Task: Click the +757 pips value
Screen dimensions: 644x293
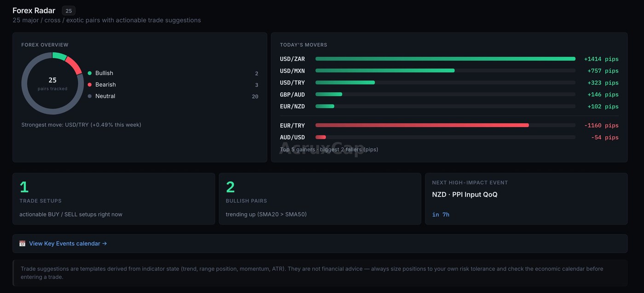Action: 603,71
